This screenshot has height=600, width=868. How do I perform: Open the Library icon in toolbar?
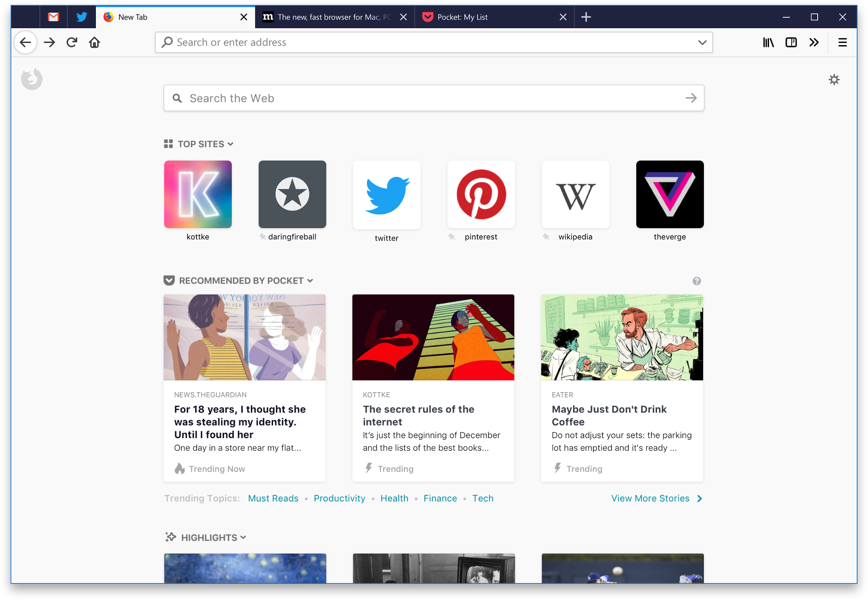click(768, 42)
